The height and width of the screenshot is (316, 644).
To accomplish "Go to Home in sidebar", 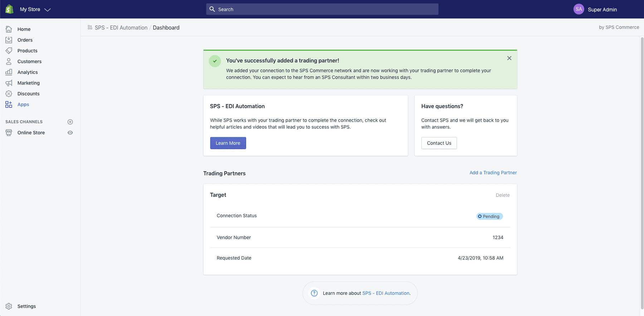I will coord(24,29).
